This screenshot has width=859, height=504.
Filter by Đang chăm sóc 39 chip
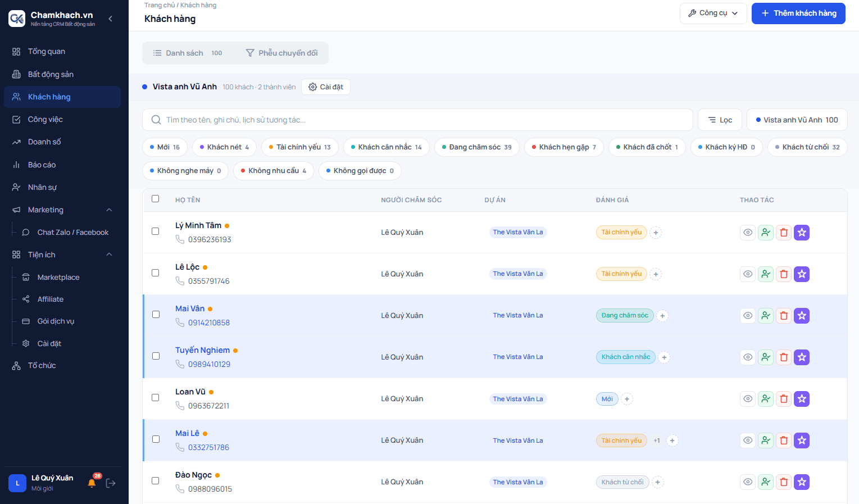[477, 147]
